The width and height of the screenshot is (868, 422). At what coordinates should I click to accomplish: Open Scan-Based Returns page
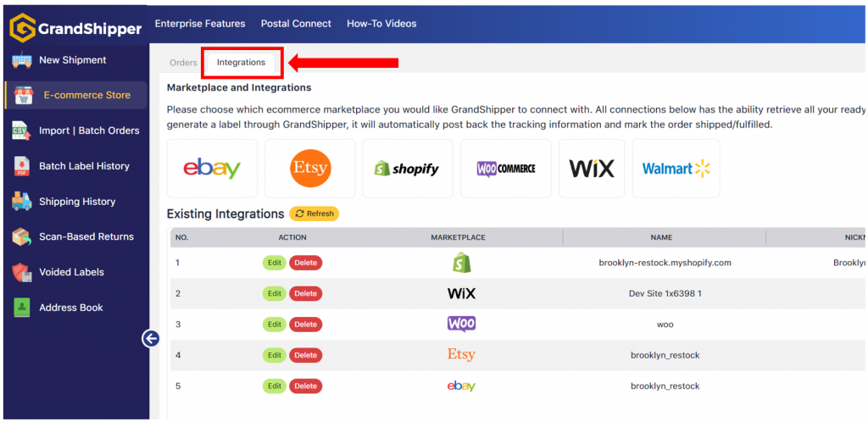coord(86,236)
